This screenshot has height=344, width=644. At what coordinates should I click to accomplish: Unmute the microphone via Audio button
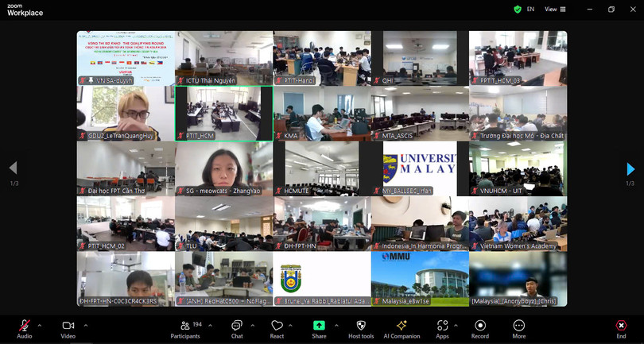click(25, 327)
